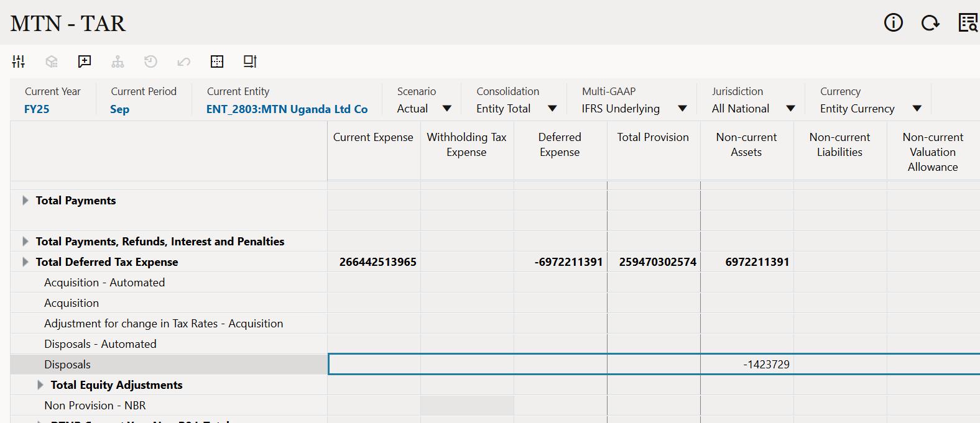
Task: Expand the Total Payments row
Action: [25, 201]
